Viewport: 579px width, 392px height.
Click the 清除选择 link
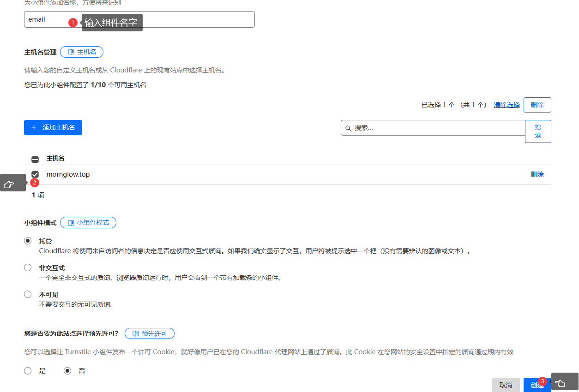coord(507,105)
